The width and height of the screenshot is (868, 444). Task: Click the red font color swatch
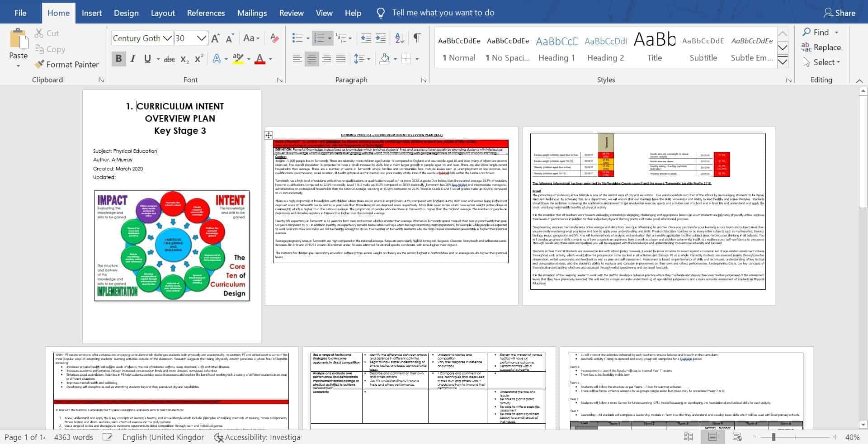[x=259, y=59]
